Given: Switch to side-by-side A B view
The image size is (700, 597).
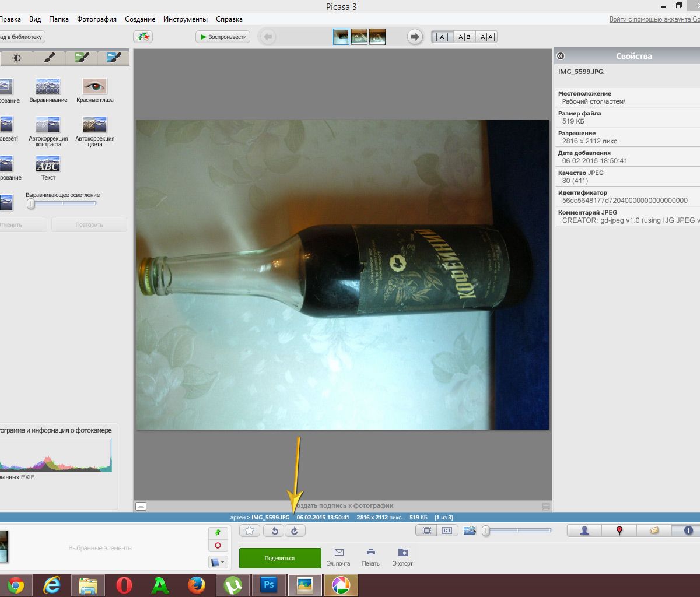Looking at the screenshot, I should pyautogui.click(x=464, y=37).
